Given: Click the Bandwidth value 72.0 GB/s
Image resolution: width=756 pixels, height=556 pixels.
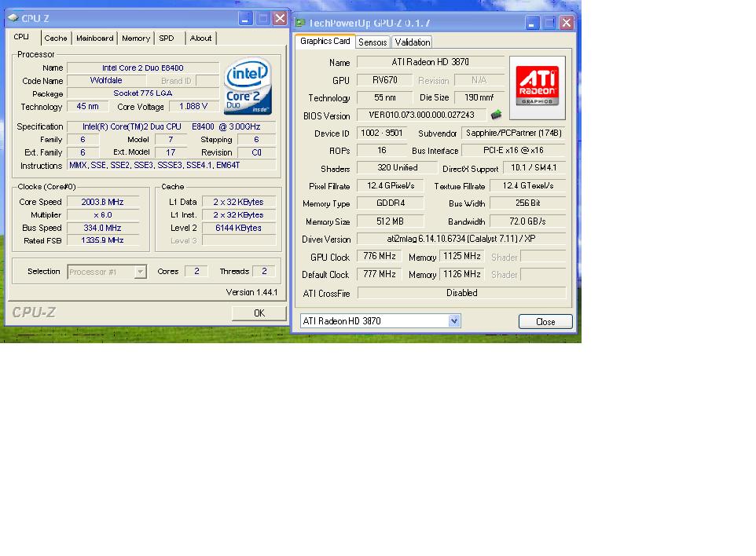Looking at the screenshot, I should (528, 221).
